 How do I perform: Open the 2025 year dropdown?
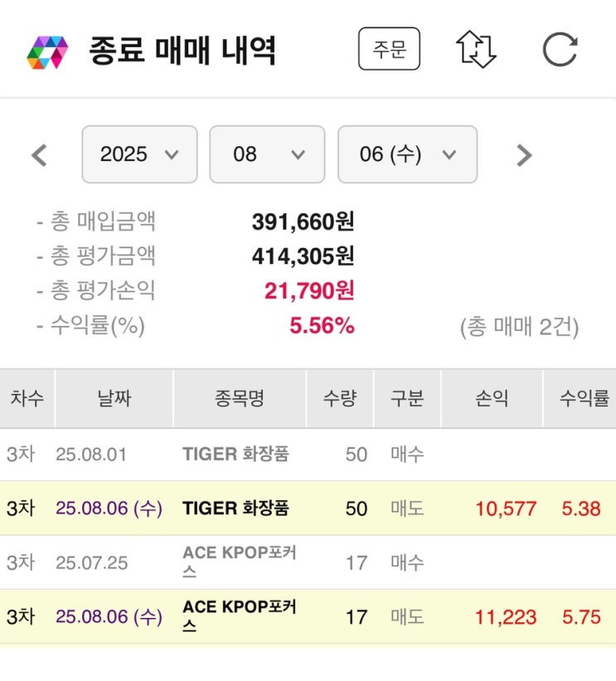(x=139, y=154)
